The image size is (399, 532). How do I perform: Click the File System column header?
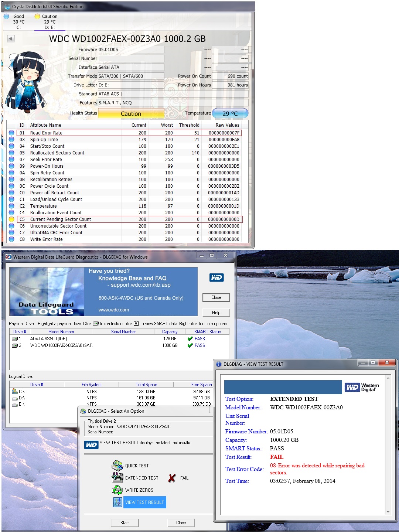[x=91, y=385]
